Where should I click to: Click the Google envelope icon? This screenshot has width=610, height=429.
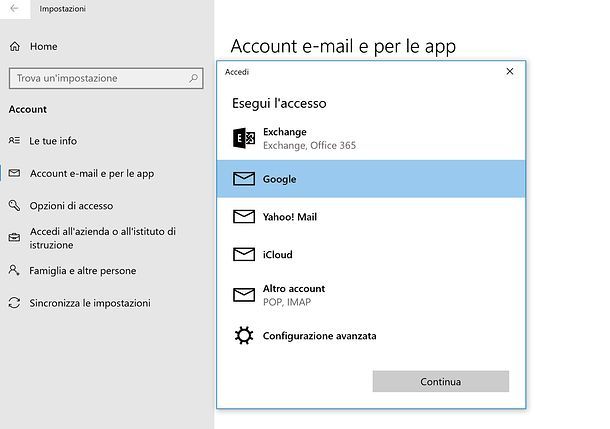coord(244,179)
